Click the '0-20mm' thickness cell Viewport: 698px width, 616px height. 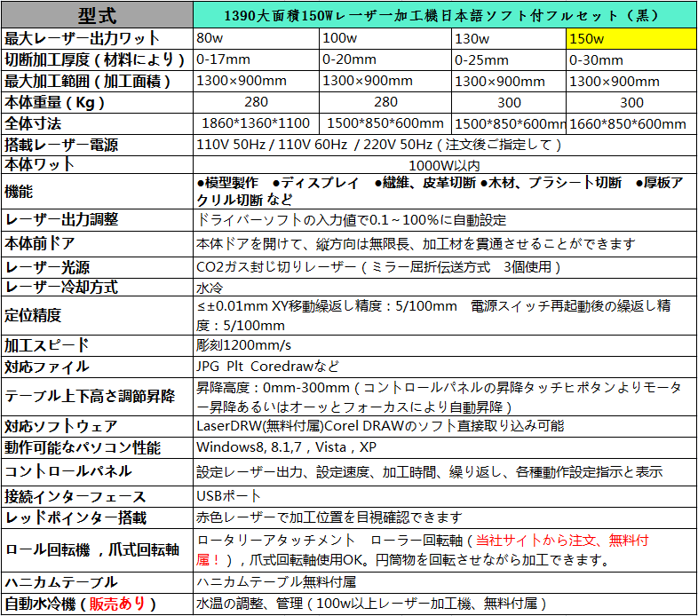point(385,59)
